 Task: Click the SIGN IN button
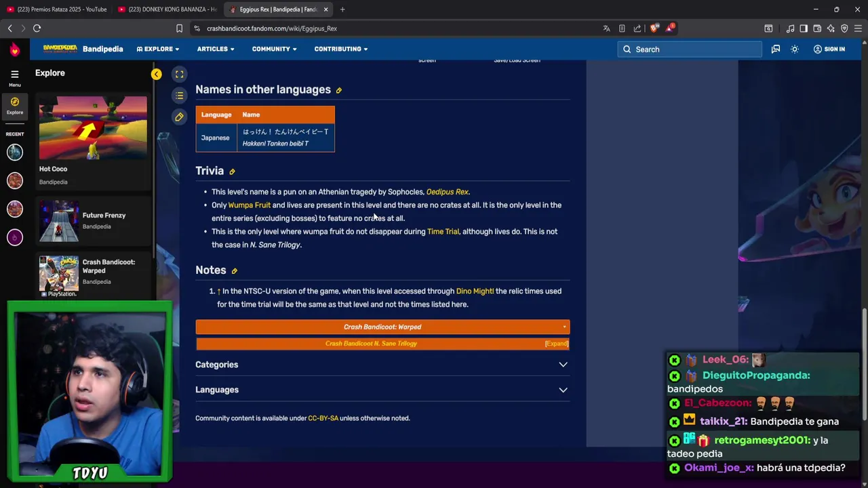[x=829, y=49]
